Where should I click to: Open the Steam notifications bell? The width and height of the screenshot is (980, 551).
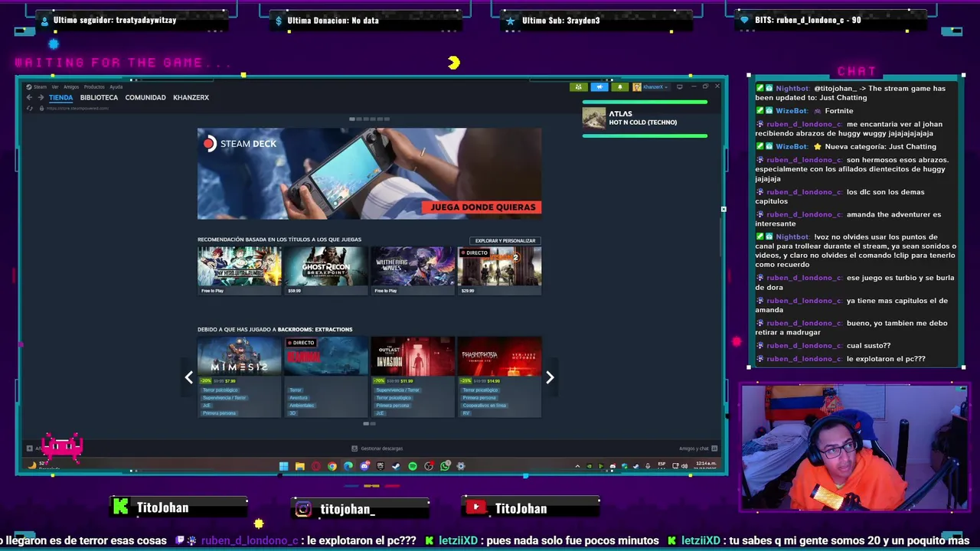click(620, 86)
